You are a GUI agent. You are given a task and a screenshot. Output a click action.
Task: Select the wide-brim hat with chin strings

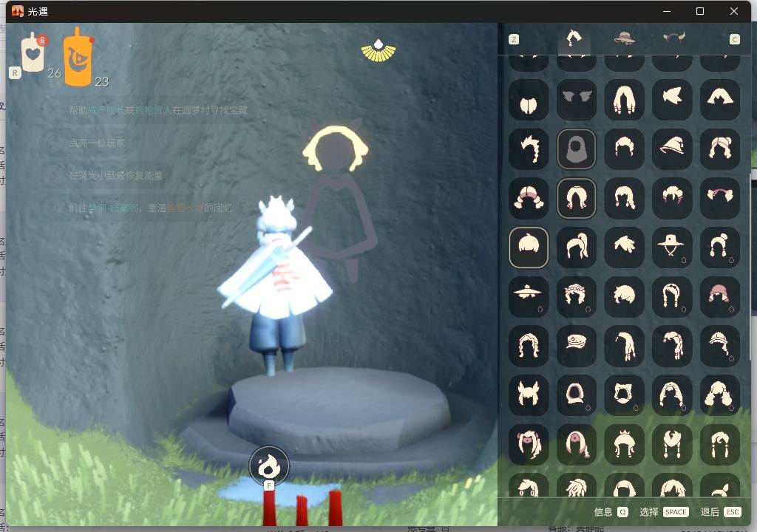point(672,248)
